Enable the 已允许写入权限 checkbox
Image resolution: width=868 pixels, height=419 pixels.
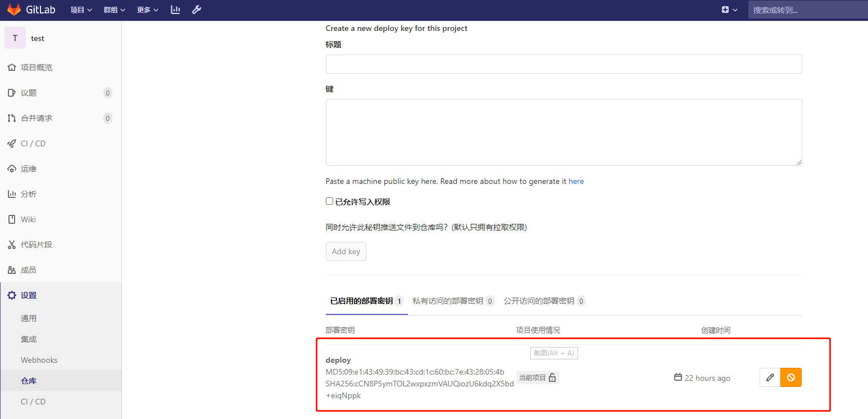[330, 201]
